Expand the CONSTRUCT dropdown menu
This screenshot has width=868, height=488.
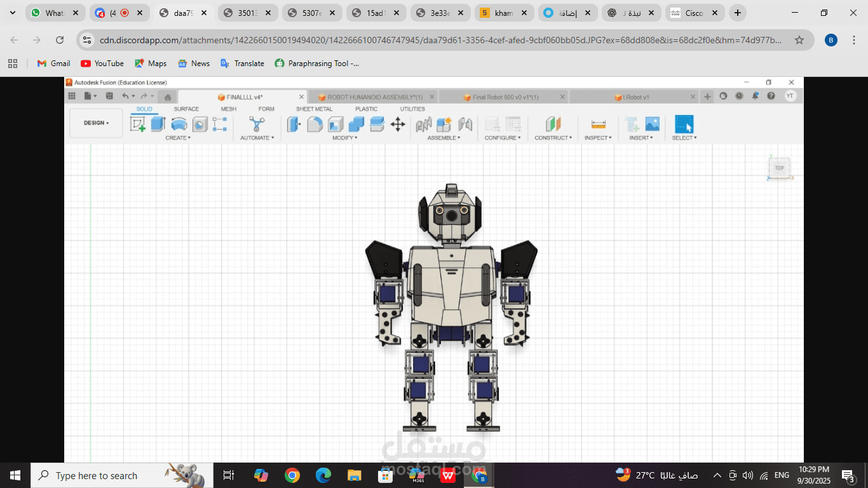(553, 138)
